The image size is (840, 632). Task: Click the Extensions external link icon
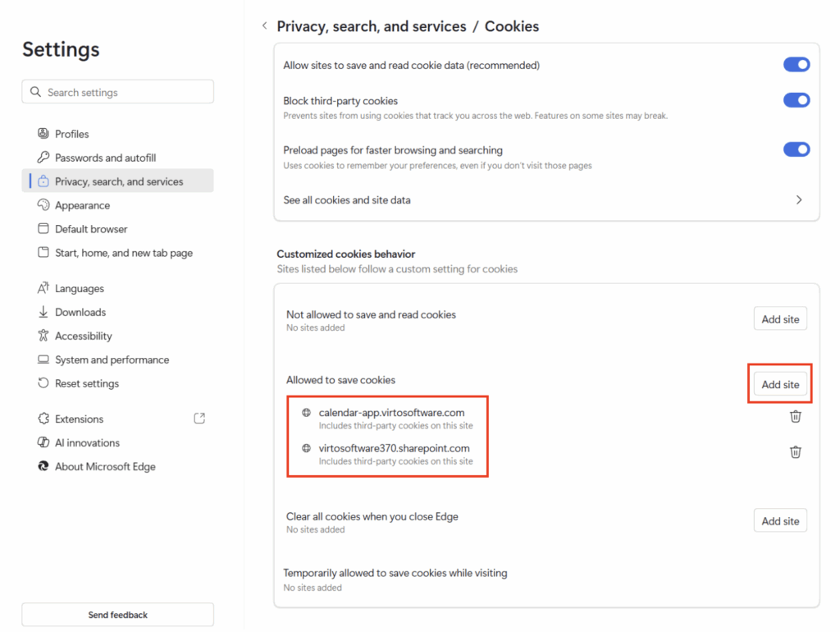tap(199, 419)
